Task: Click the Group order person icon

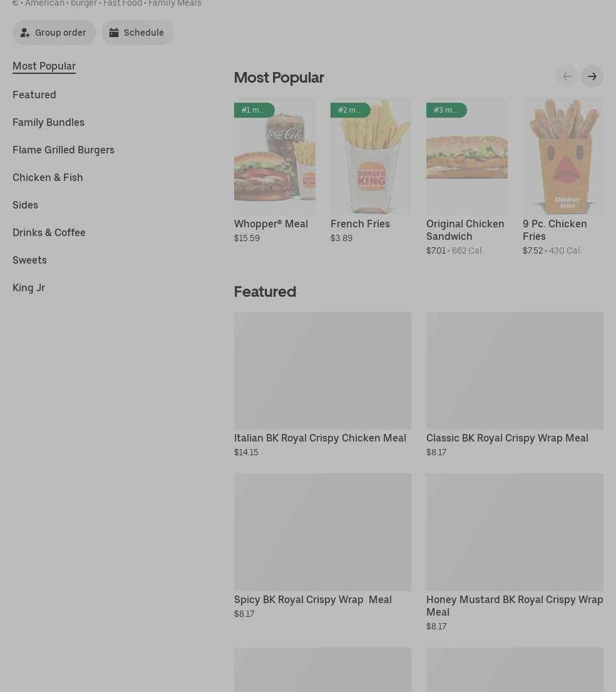Action: tap(24, 33)
